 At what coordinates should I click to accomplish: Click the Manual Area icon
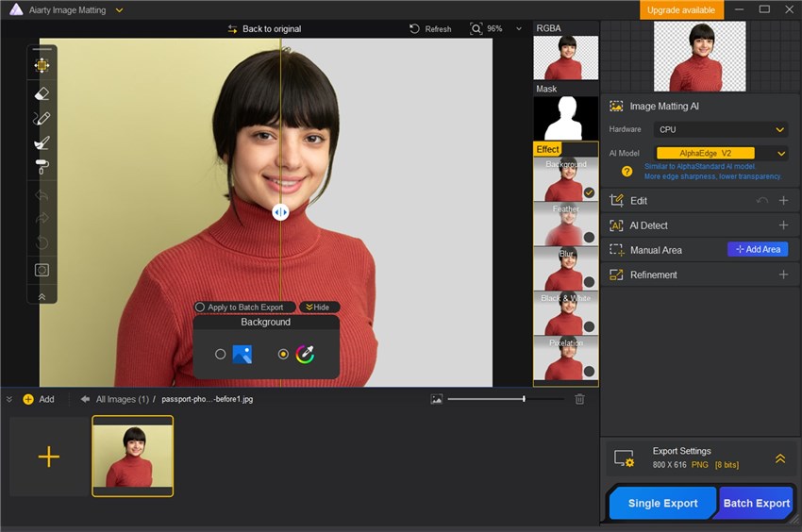(x=616, y=250)
